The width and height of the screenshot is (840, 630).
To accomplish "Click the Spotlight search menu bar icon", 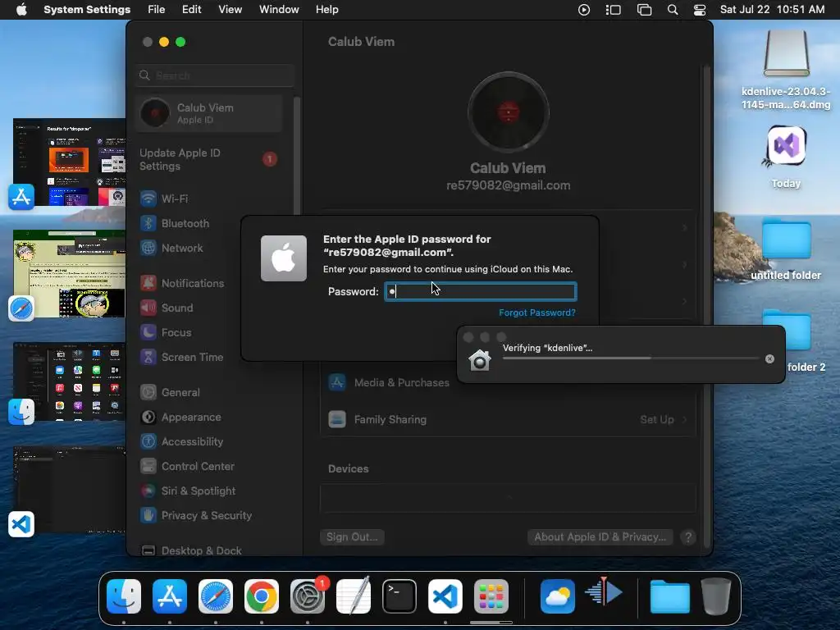I will tap(673, 10).
